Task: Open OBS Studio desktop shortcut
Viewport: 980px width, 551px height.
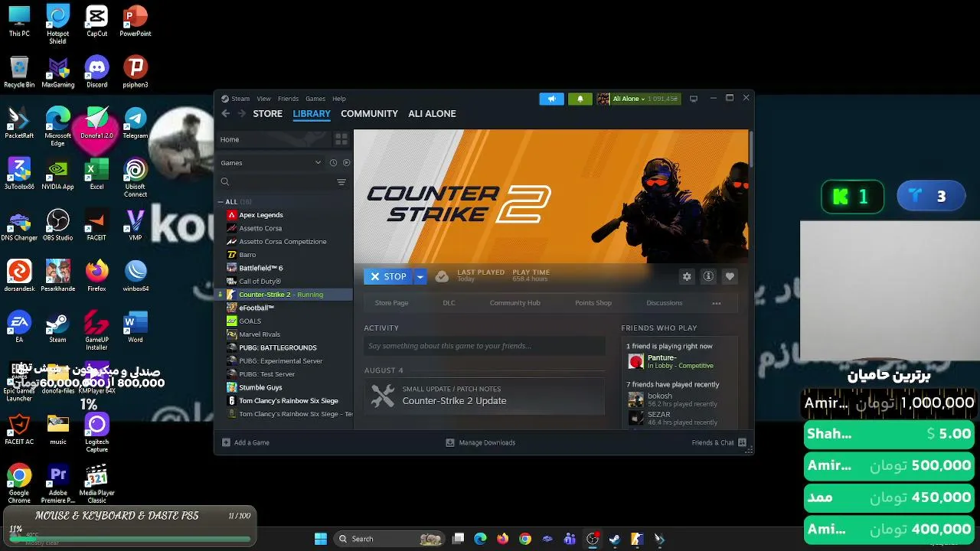Action: (x=57, y=224)
